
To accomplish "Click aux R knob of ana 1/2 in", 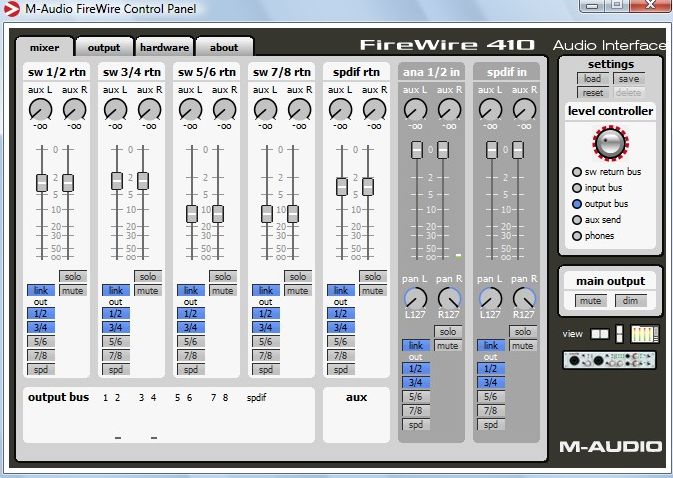I will 449,109.
